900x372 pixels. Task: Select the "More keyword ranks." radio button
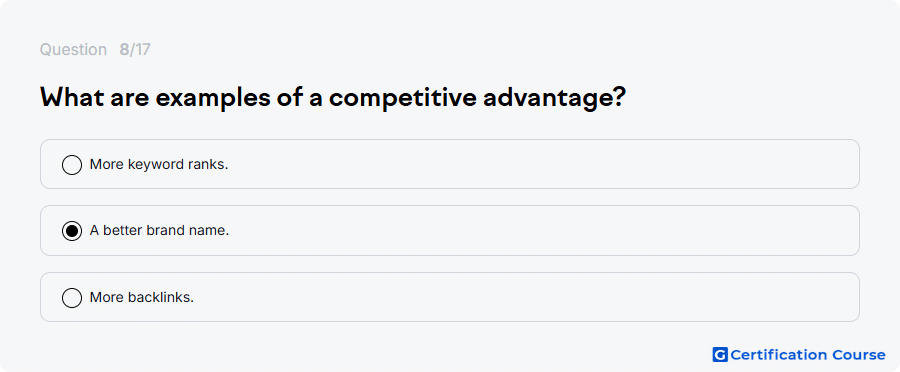(x=72, y=165)
